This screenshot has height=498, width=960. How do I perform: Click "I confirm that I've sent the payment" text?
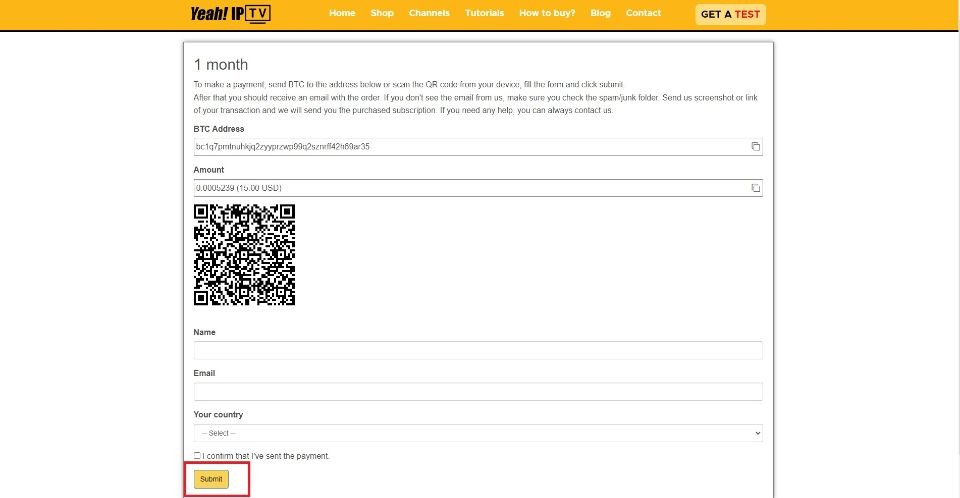tap(266, 456)
